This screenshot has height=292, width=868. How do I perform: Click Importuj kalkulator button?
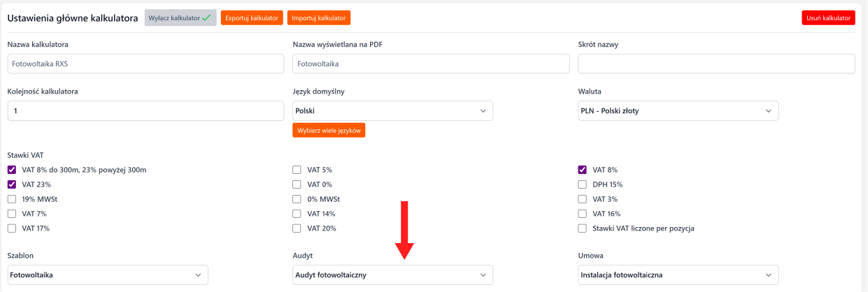(318, 18)
